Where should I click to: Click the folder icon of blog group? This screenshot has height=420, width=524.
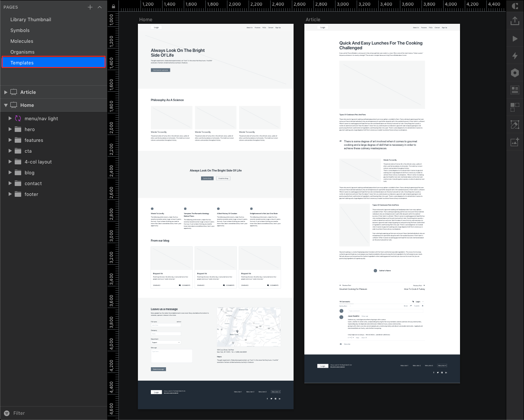pos(18,173)
